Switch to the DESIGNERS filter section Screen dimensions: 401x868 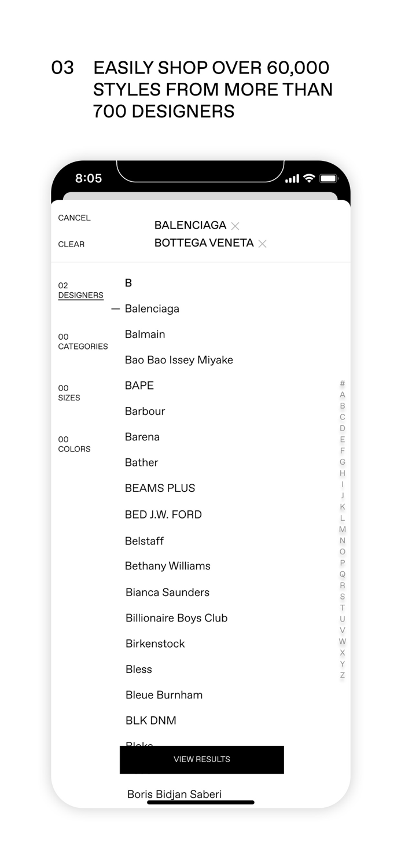[x=80, y=290]
